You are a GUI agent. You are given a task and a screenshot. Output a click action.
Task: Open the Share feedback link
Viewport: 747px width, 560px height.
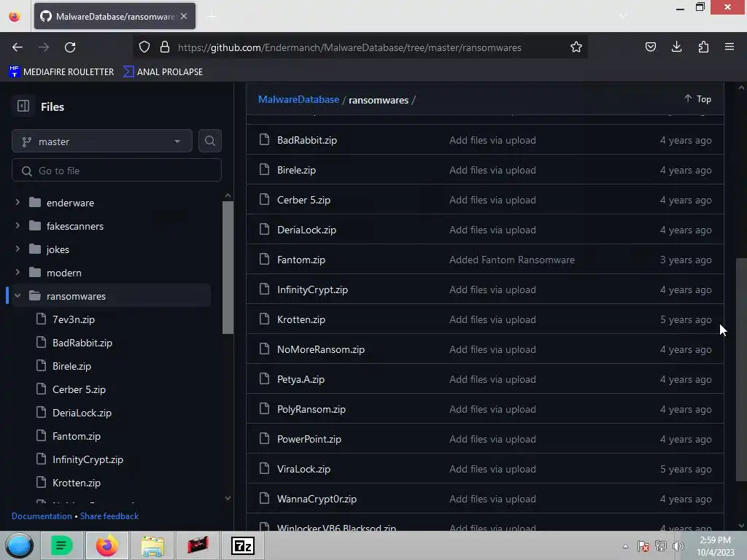pyautogui.click(x=109, y=516)
